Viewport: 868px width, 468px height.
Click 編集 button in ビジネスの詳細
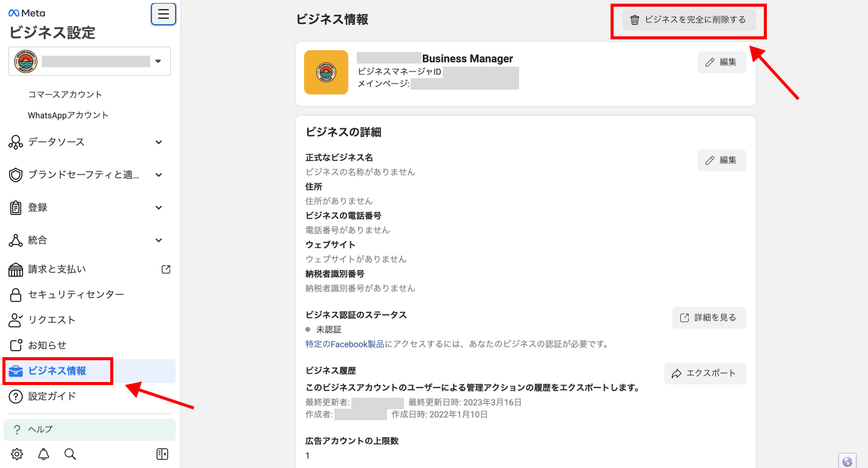pyautogui.click(x=722, y=160)
